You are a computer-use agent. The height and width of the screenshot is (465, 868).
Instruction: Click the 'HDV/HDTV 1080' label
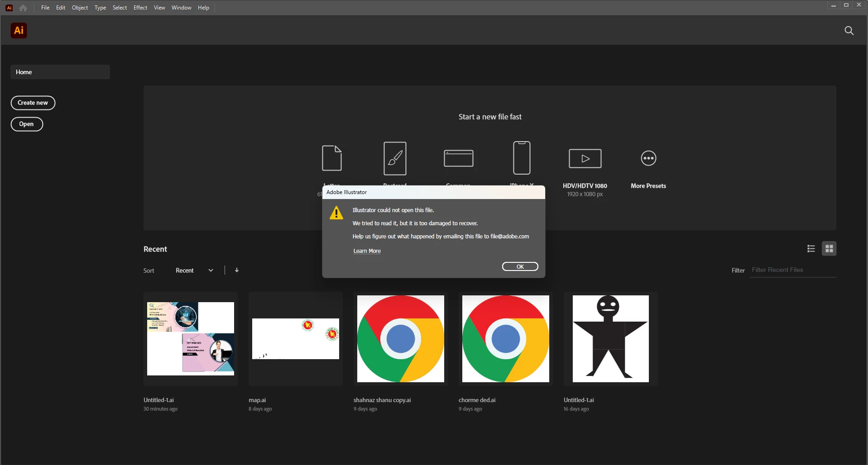point(585,186)
